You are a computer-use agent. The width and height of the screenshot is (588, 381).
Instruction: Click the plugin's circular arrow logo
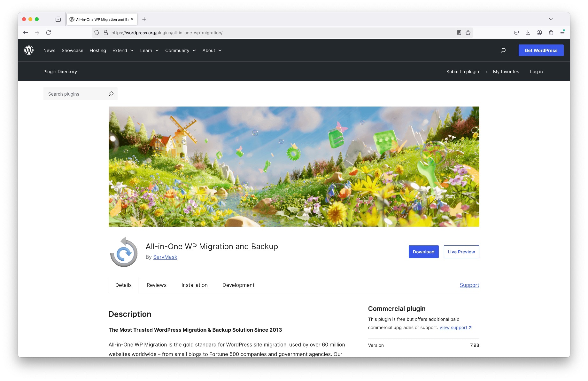[x=124, y=252]
